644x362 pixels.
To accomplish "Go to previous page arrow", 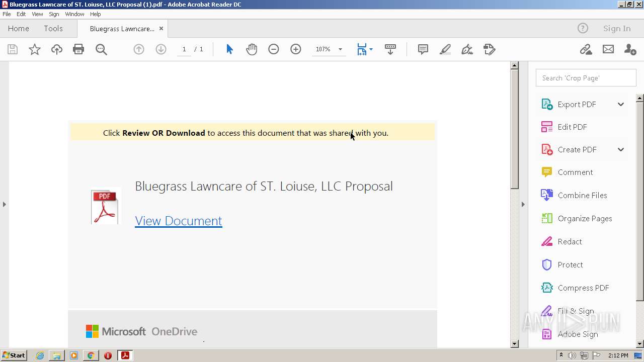I will [x=139, y=49].
